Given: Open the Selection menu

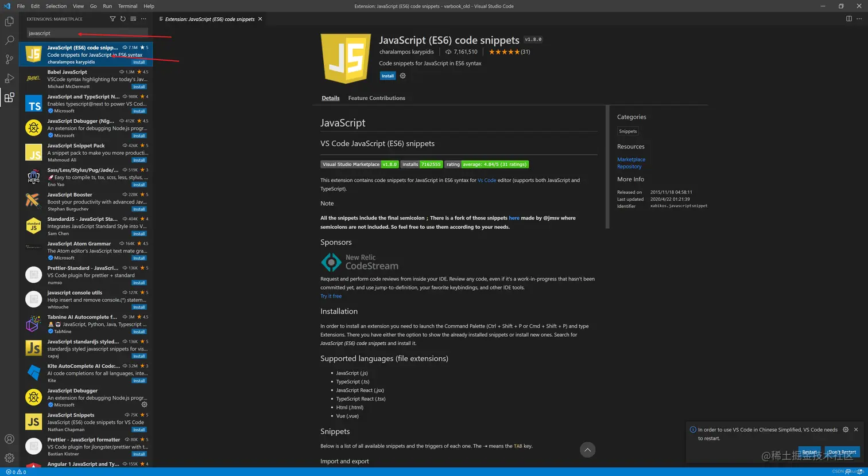Looking at the screenshot, I should click(56, 6).
